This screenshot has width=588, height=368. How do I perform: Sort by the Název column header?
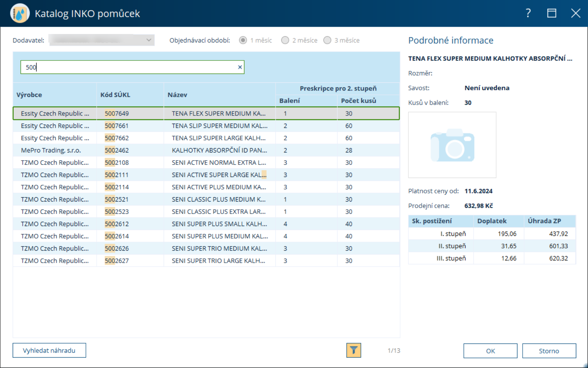[220, 95]
